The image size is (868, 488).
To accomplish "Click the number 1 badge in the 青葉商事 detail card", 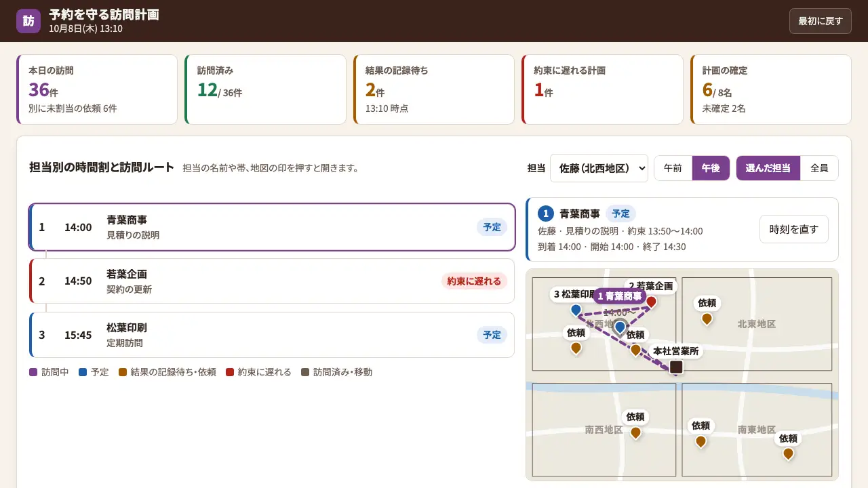I will (546, 213).
